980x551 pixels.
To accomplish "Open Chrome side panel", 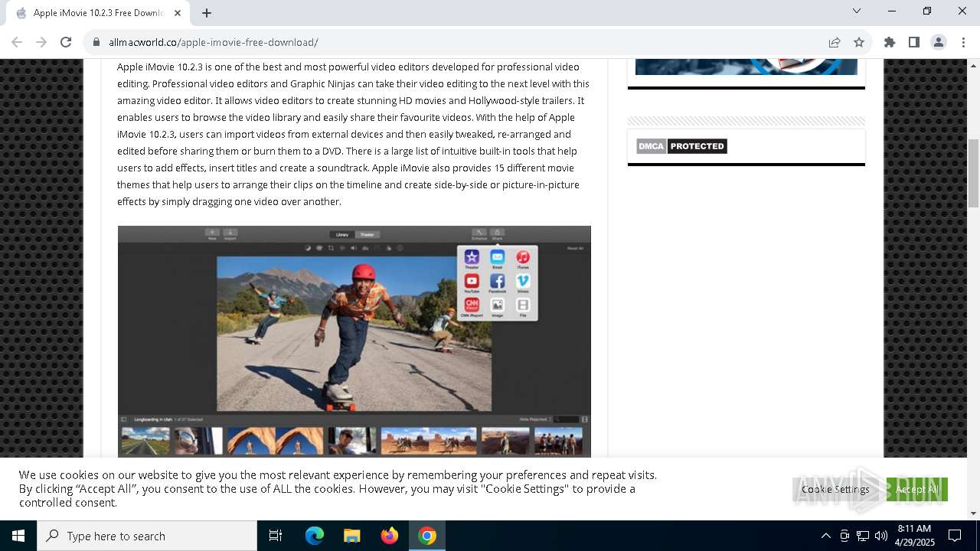I will point(914,42).
